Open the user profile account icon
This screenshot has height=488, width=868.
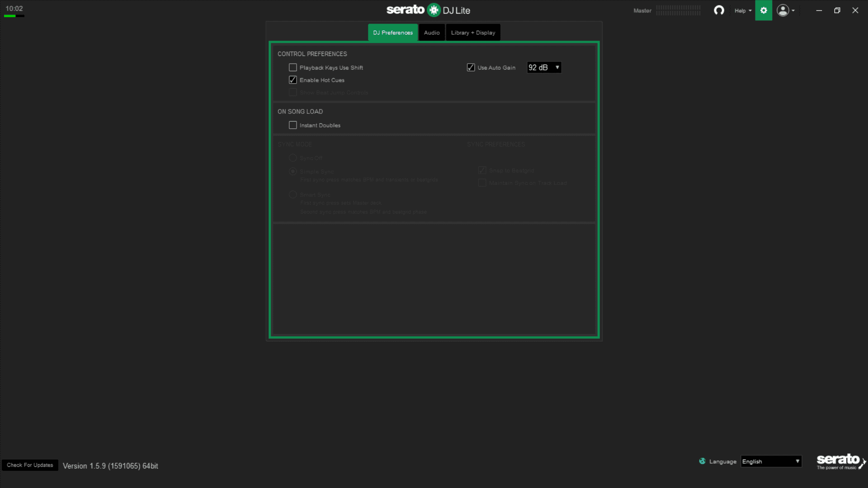click(783, 10)
